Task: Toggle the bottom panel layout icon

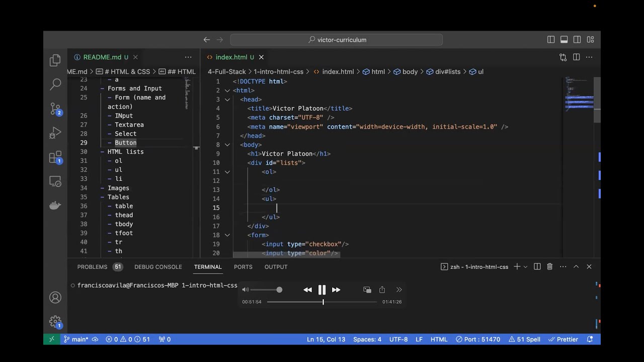Action: click(564, 40)
